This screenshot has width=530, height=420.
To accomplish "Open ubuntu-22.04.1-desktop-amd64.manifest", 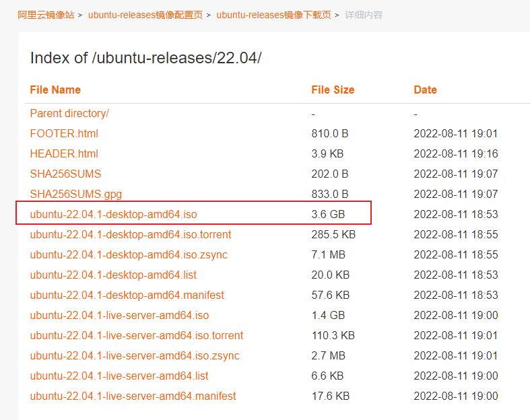I will [127, 295].
